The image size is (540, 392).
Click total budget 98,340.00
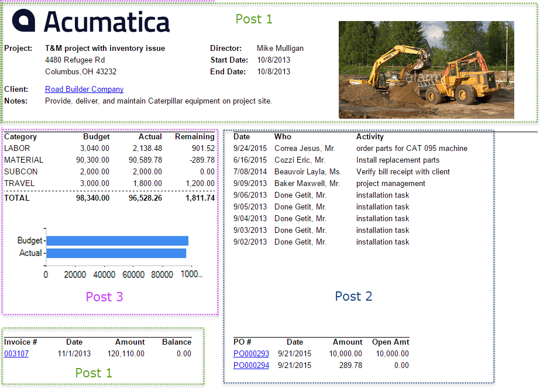click(x=92, y=198)
